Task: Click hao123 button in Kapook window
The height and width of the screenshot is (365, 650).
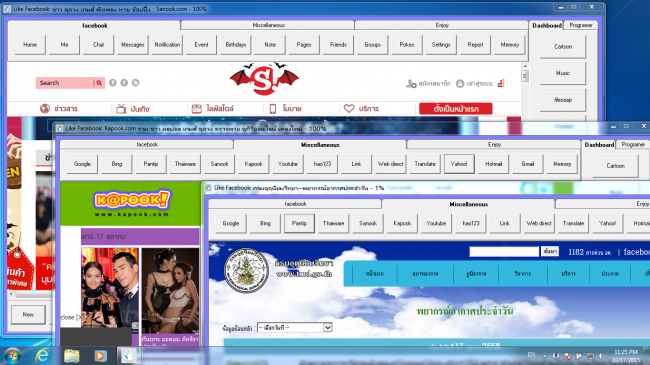Action: (x=322, y=164)
